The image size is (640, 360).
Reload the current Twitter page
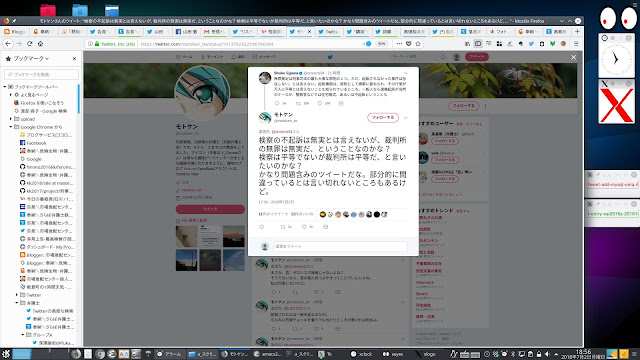tap(29, 43)
